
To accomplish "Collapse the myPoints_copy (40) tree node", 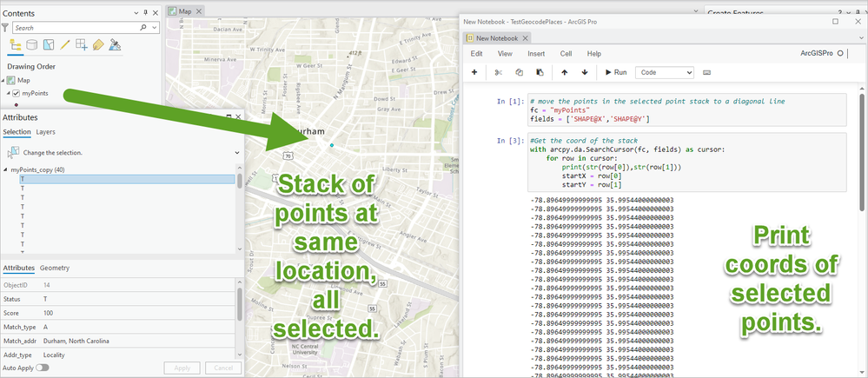I will click(5, 169).
